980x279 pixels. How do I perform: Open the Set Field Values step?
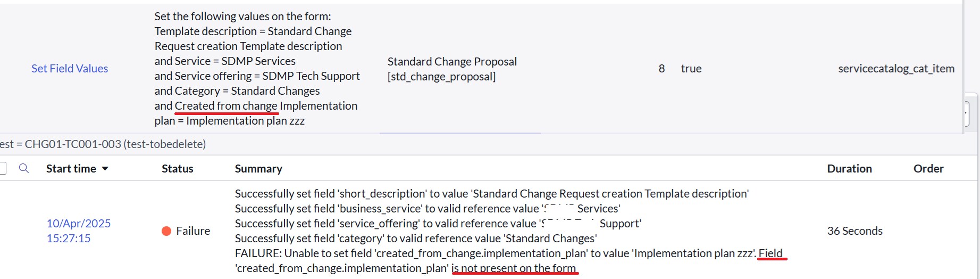(70, 68)
